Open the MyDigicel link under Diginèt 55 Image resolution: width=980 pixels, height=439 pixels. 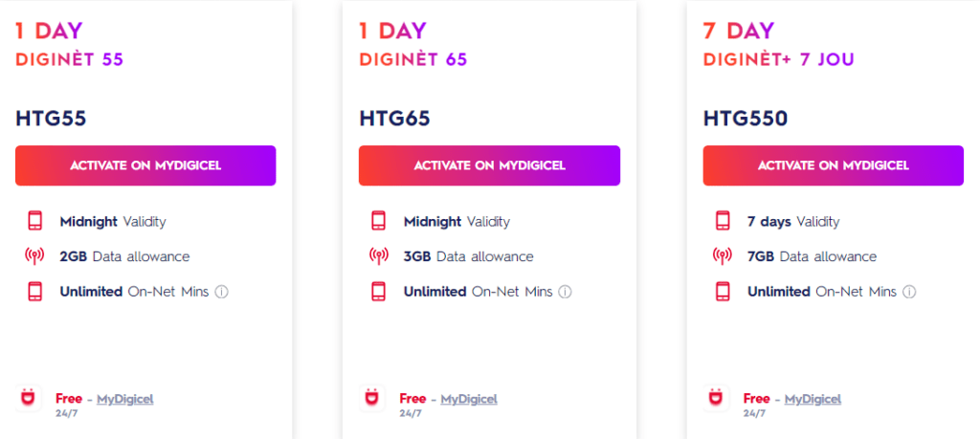click(x=124, y=399)
